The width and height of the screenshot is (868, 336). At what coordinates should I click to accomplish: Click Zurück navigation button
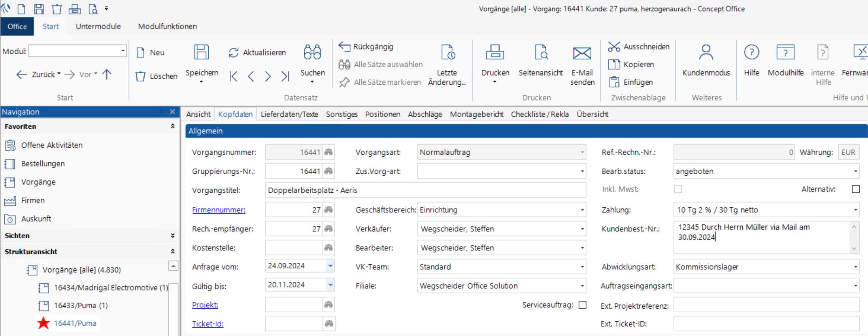(38, 74)
